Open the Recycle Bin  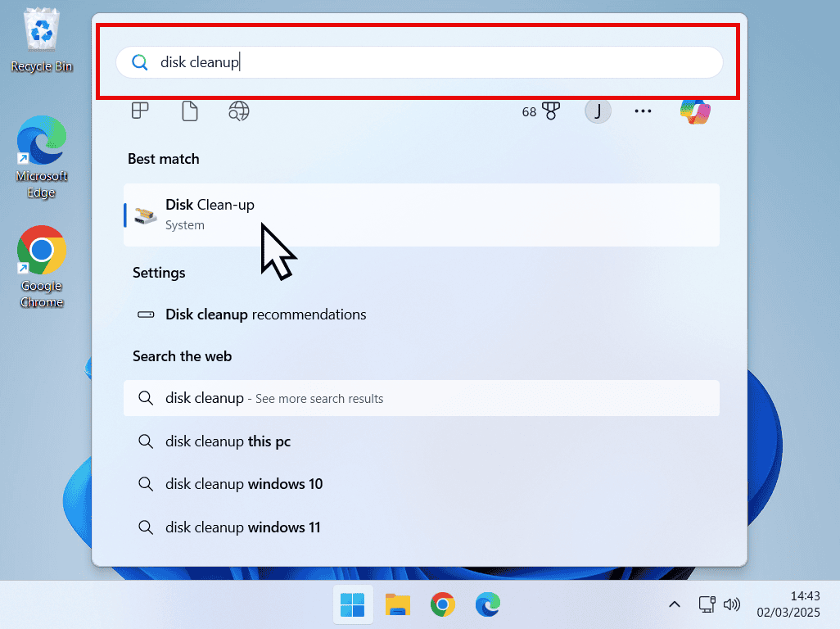click(41, 33)
